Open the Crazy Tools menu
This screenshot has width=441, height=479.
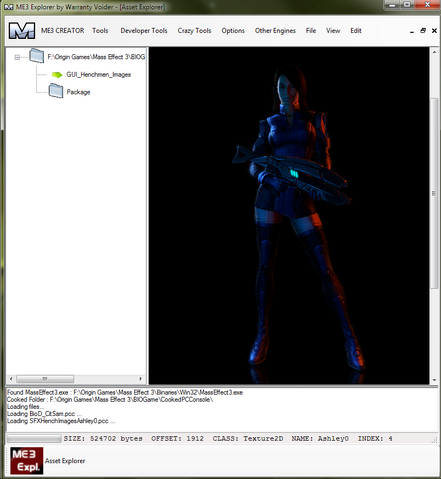click(x=194, y=31)
